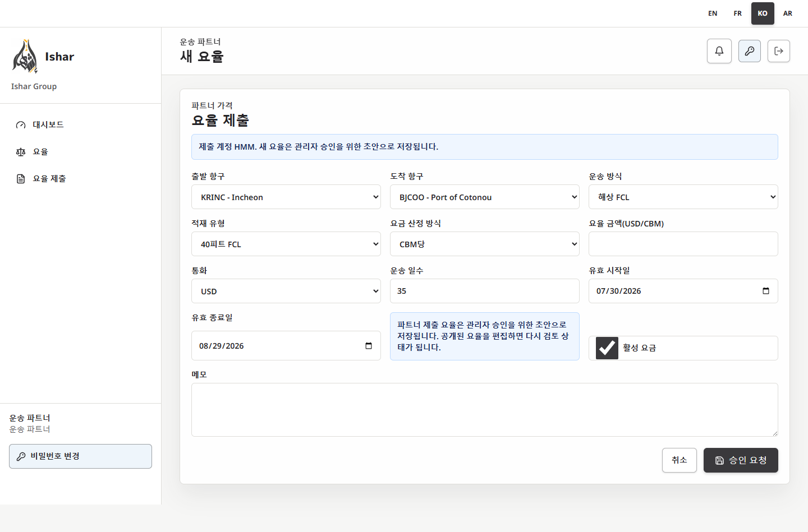Click the scales icon next to 요율
Image resolution: width=808 pixels, height=532 pixels.
[x=21, y=152]
